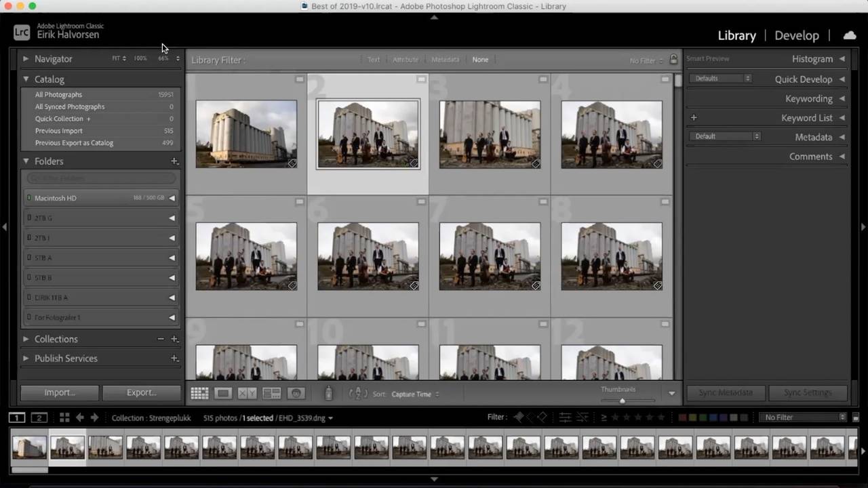The height and width of the screenshot is (488, 868).
Task: Expand the Histogram panel
Action: click(842, 59)
